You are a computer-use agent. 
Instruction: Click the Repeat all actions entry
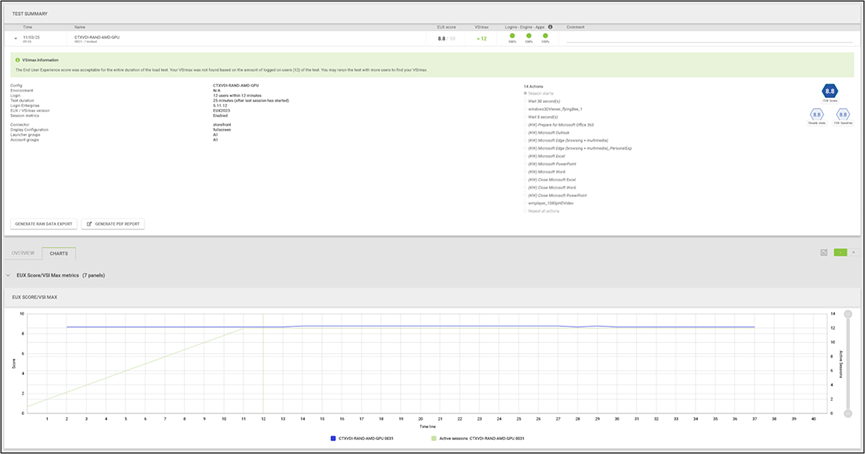tap(543, 211)
